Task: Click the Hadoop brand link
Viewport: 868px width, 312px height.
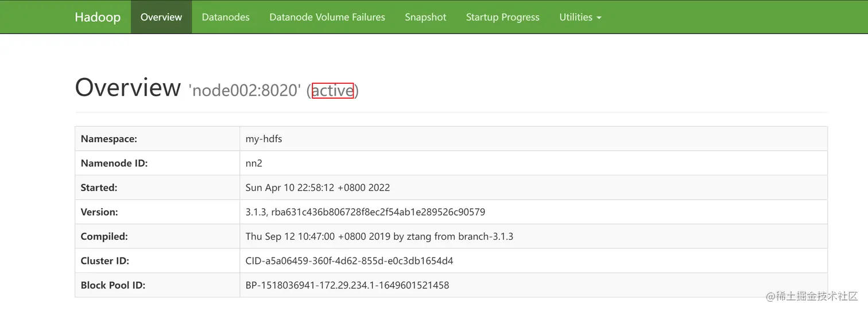Action: click(98, 17)
